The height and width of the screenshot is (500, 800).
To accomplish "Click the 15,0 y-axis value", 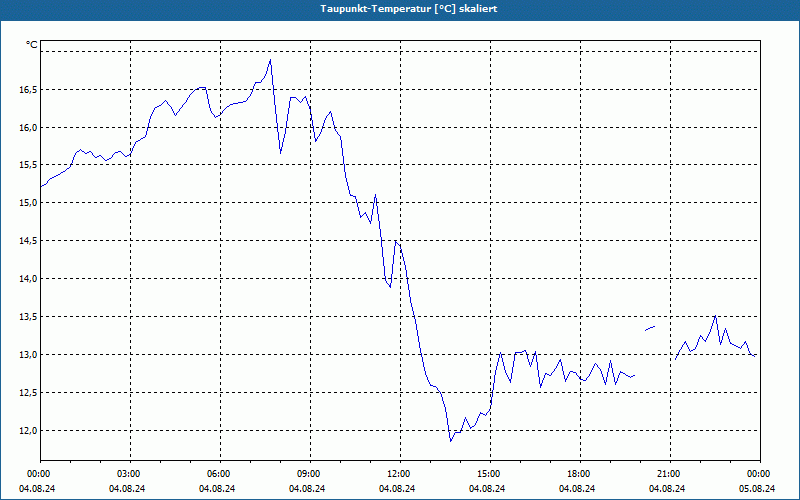I will (29, 203).
